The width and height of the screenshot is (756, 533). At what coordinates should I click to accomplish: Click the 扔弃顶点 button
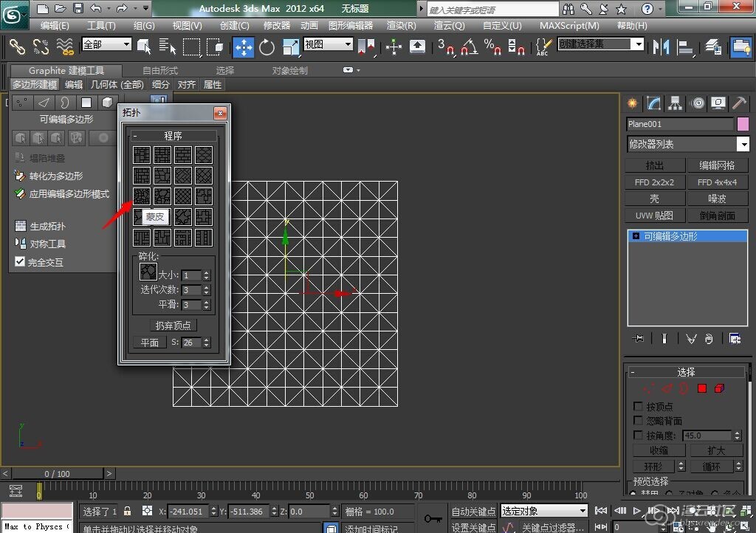click(173, 326)
